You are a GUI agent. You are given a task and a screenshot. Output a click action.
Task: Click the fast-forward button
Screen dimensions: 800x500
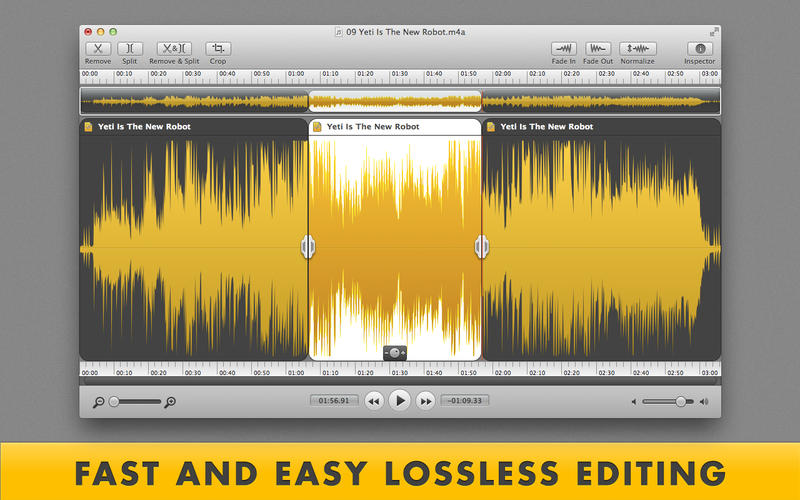pyautogui.click(x=425, y=401)
